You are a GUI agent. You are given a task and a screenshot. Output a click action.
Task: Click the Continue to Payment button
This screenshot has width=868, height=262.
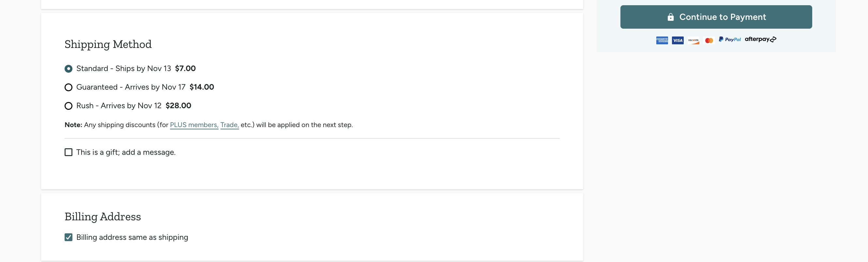click(x=716, y=17)
